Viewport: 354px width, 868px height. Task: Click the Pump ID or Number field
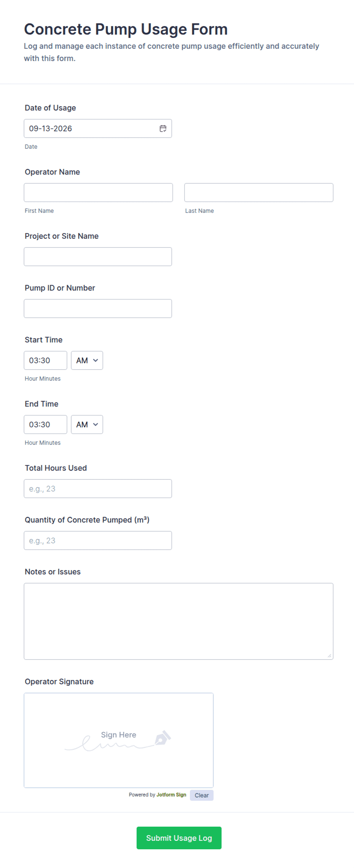pos(98,308)
